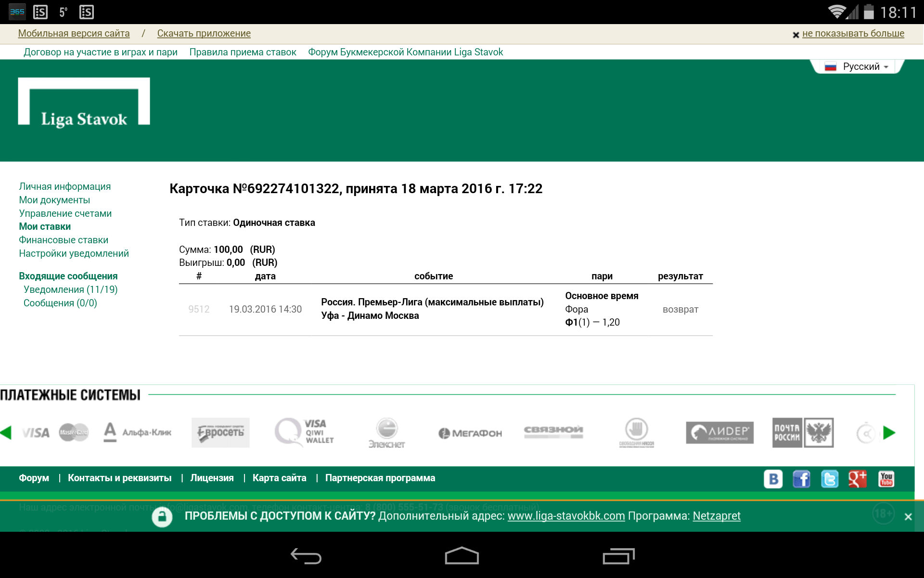This screenshot has height=578, width=924.
Task: Go to Управление счетами in sidebar
Action: pos(65,213)
